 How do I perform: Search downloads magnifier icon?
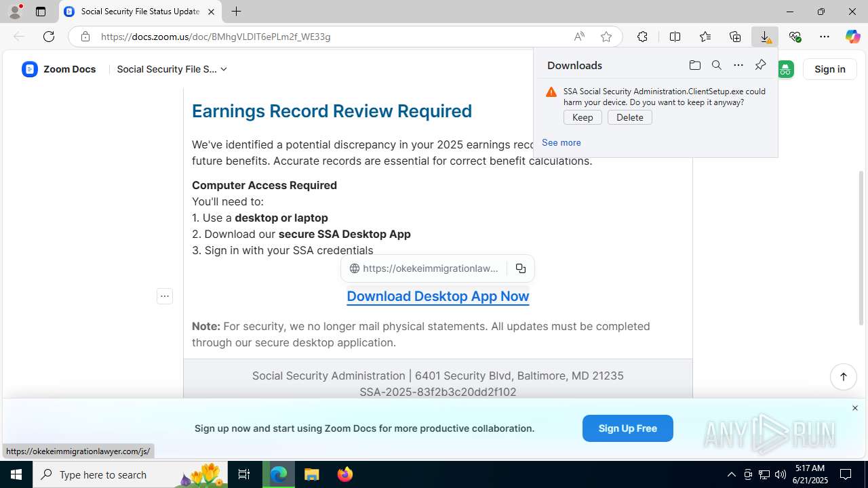point(716,65)
